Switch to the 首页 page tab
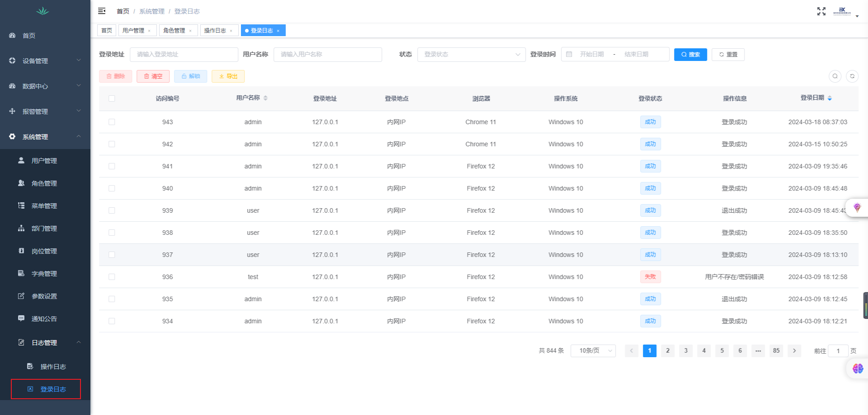 click(x=107, y=30)
